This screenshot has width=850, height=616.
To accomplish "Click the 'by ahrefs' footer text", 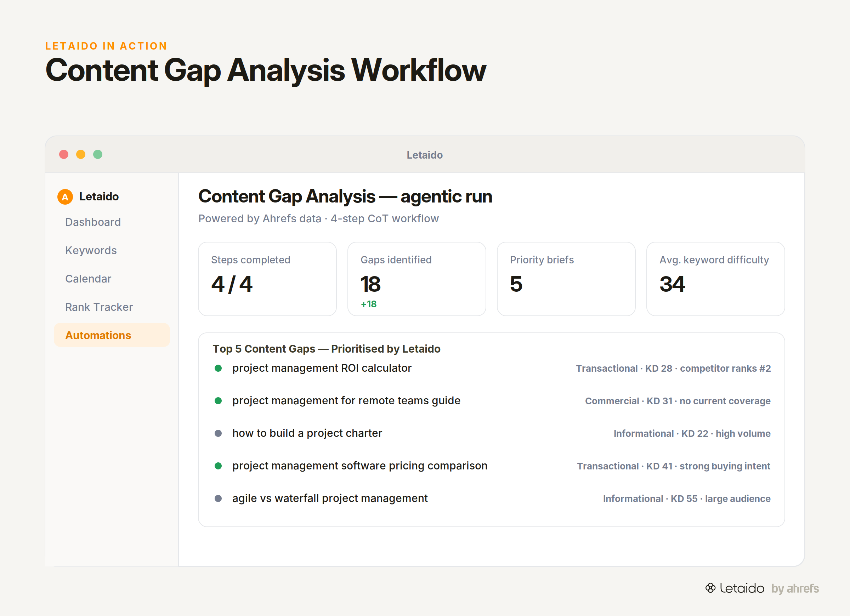I will [x=795, y=589].
